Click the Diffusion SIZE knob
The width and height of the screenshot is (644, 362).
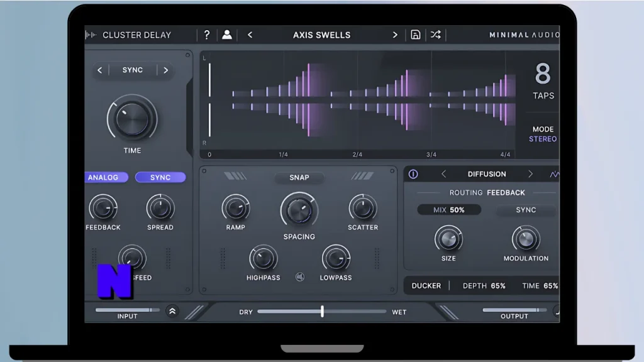tap(448, 239)
